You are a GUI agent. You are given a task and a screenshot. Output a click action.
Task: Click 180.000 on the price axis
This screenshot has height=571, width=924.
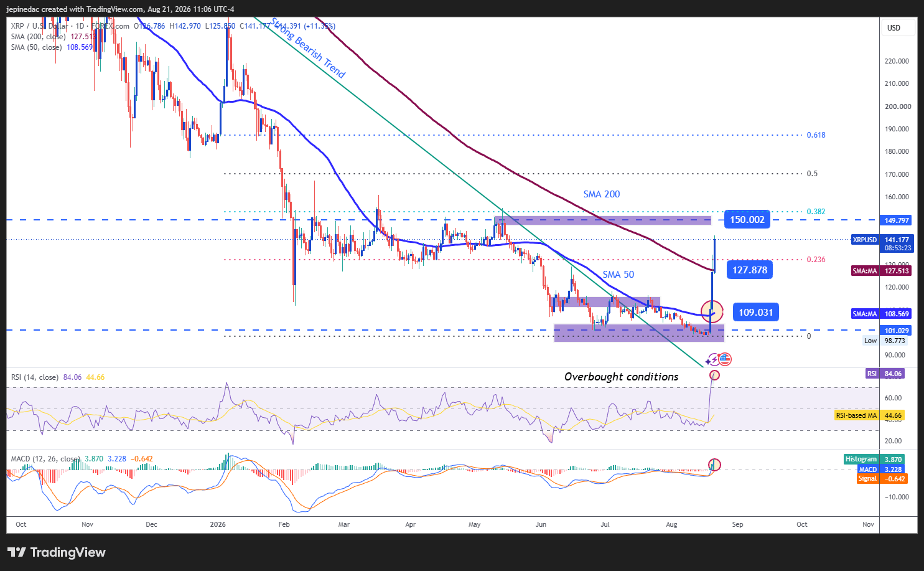(897, 151)
